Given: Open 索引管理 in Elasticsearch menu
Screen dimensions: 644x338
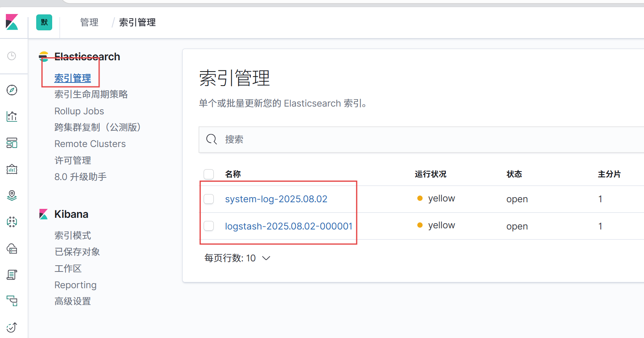Looking at the screenshot, I should tap(73, 78).
